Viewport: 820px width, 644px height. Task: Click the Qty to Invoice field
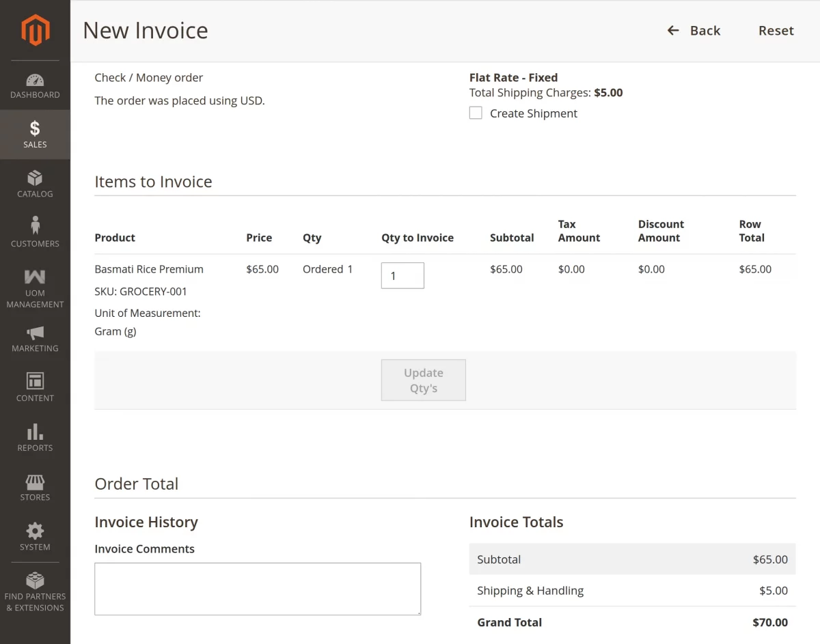[x=402, y=275]
